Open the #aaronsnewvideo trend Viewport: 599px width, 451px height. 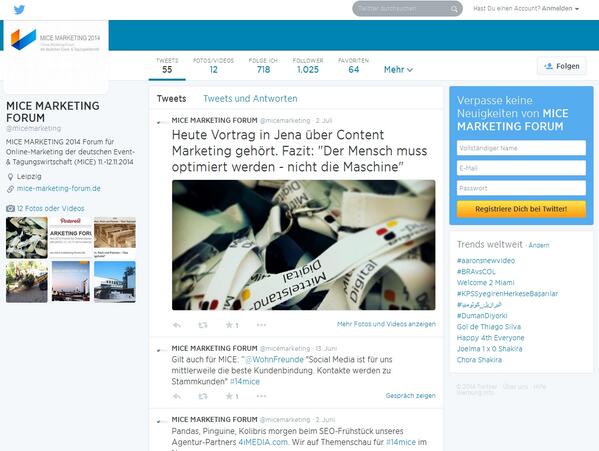pos(486,260)
